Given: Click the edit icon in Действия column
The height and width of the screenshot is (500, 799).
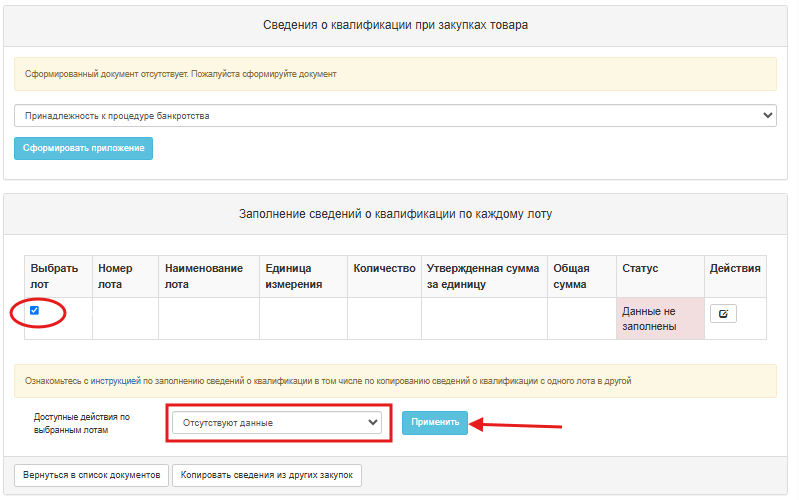Looking at the screenshot, I should (723, 313).
